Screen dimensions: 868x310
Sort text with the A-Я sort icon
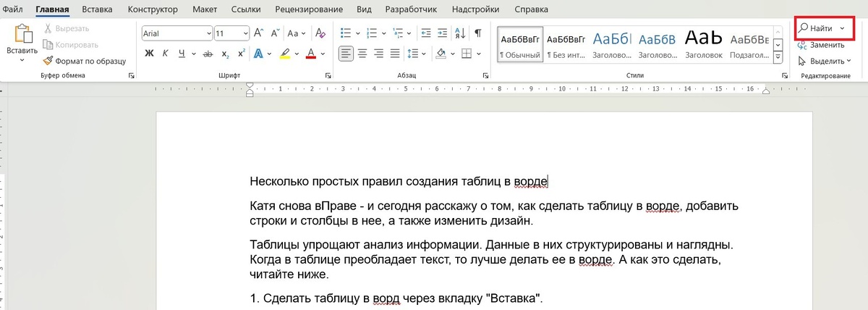(461, 33)
